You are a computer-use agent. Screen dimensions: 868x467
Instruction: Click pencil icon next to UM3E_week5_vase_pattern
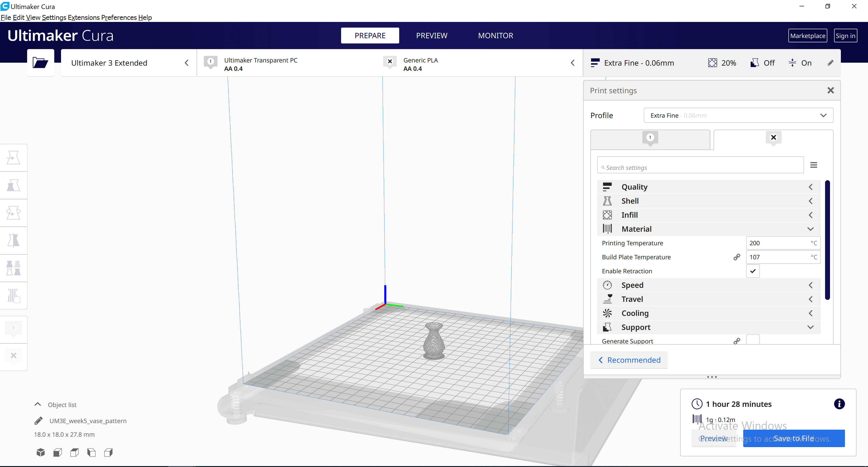(x=38, y=421)
